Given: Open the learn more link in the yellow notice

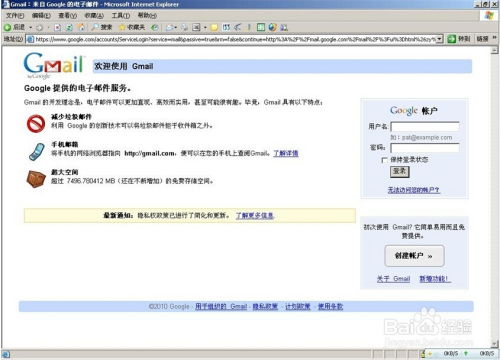Looking at the screenshot, I should coord(255,216).
